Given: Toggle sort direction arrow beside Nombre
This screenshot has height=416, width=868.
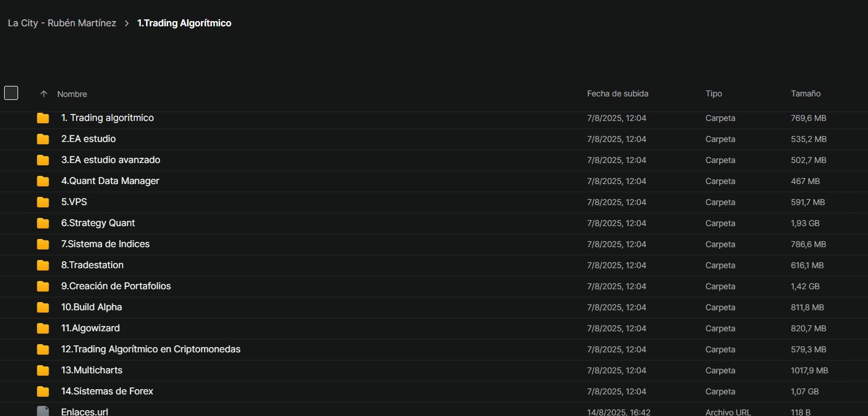Looking at the screenshot, I should tap(43, 94).
